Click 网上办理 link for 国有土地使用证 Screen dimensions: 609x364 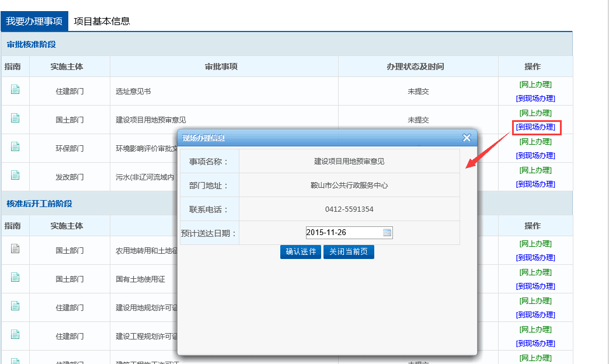[535, 272]
